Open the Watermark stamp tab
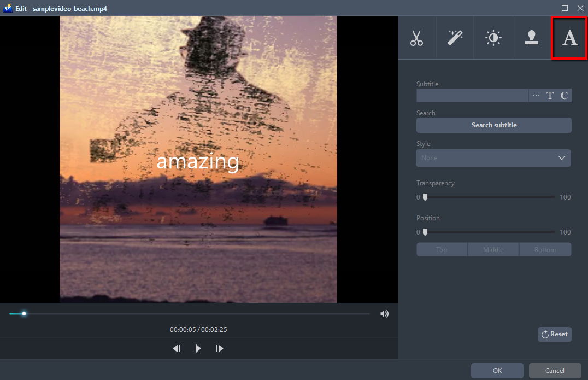 coord(531,38)
